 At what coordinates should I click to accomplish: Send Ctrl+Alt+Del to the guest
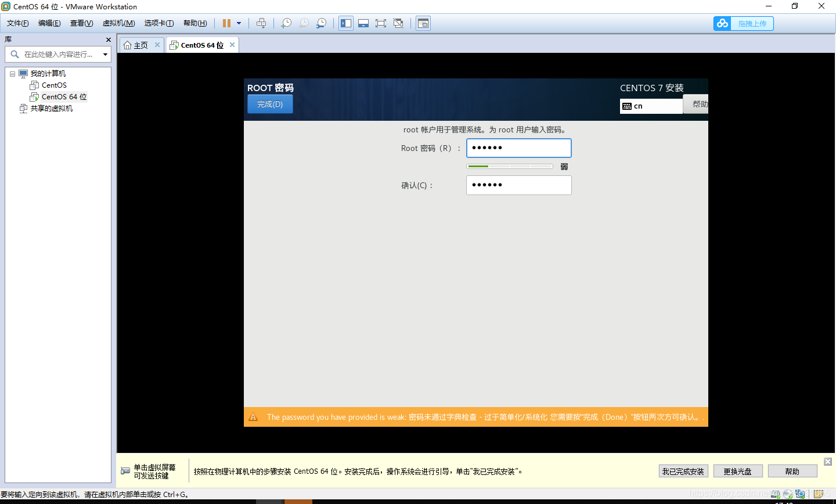pos(261,23)
